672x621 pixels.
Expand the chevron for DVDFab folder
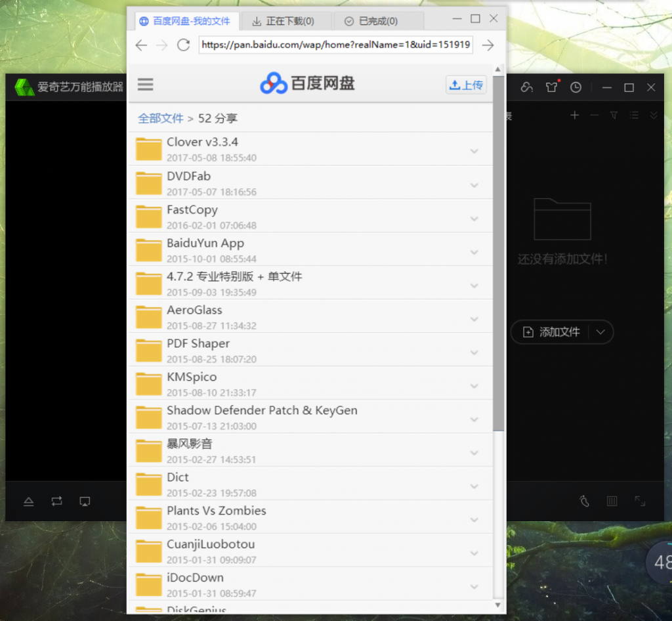[x=474, y=185]
